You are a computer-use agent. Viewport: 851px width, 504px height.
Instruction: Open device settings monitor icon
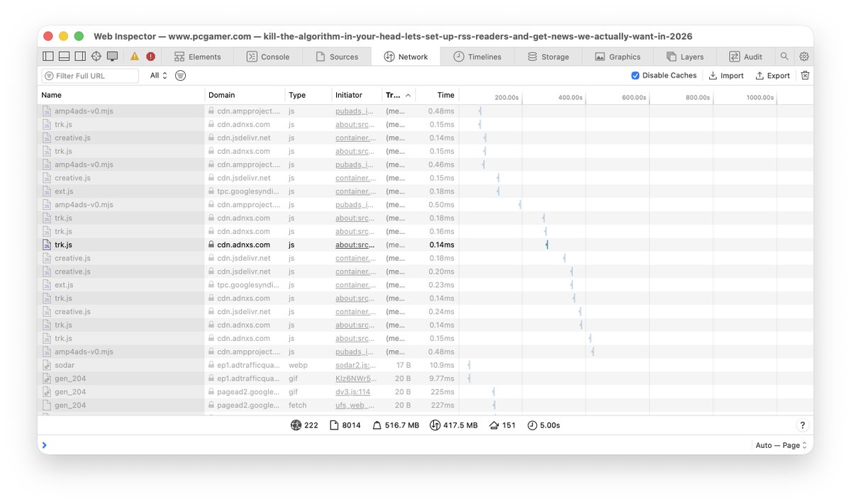click(x=112, y=57)
